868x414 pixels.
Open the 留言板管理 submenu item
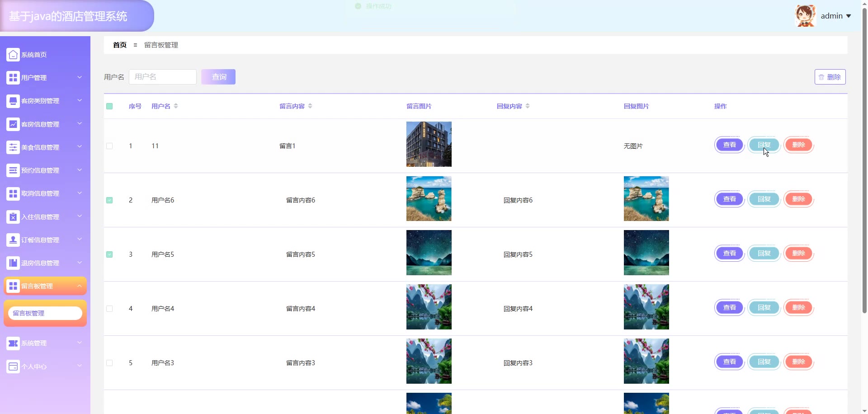(x=45, y=313)
